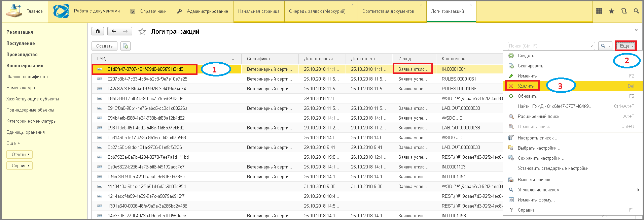Open Поднадзорные объекты link

[30, 110]
